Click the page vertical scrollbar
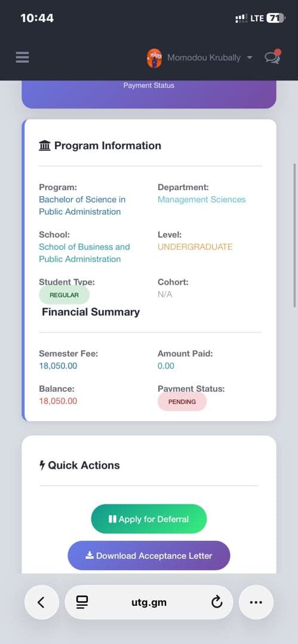This screenshot has height=644, width=298. [294, 236]
